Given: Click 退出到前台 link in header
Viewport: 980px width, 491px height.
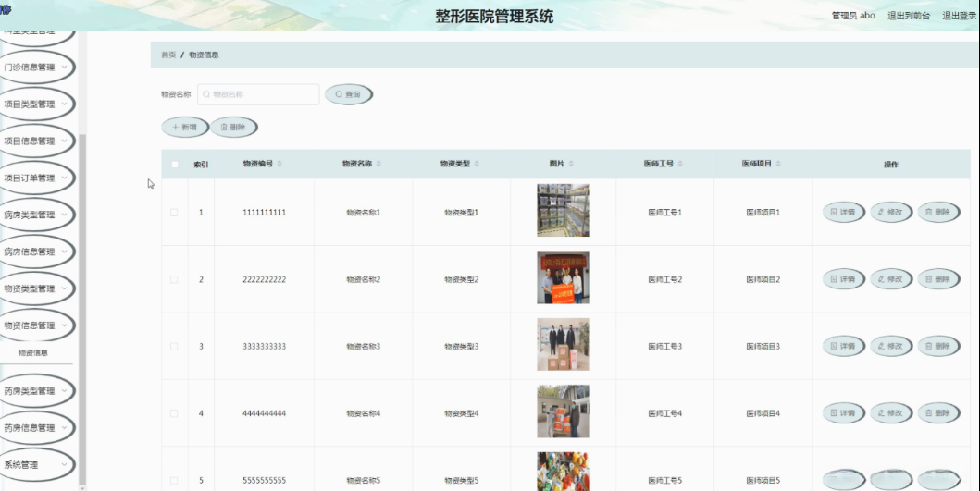Looking at the screenshot, I should coord(909,16).
